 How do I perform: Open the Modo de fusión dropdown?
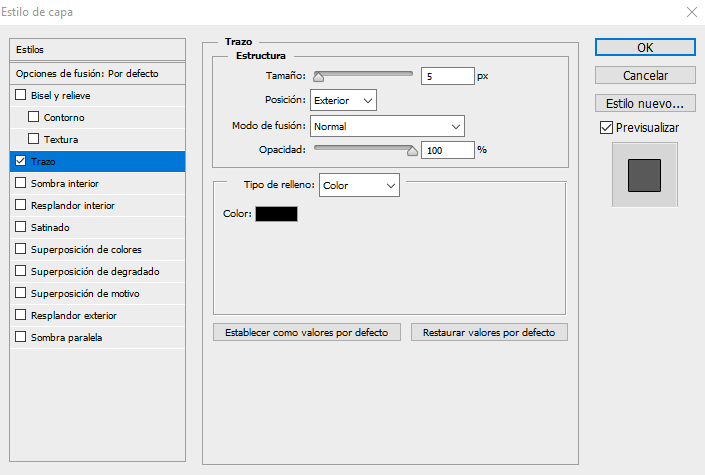click(x=387, y=126)
